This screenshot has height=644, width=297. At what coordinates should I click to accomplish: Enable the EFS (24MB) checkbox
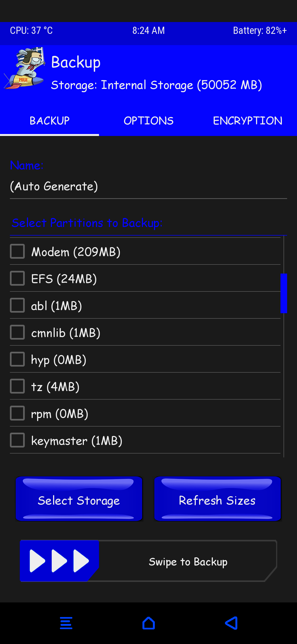17,279
